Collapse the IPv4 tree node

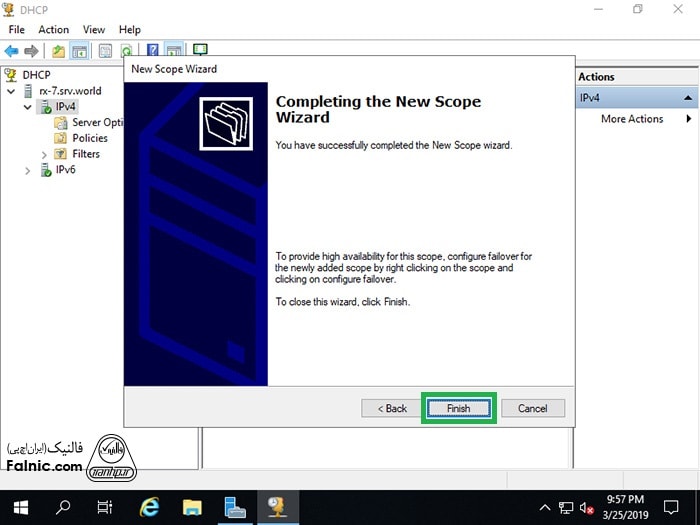[28, 106]
